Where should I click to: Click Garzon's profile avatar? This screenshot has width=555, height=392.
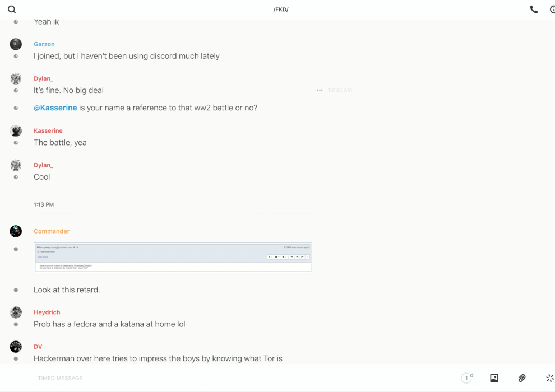[x=16, y=44]
